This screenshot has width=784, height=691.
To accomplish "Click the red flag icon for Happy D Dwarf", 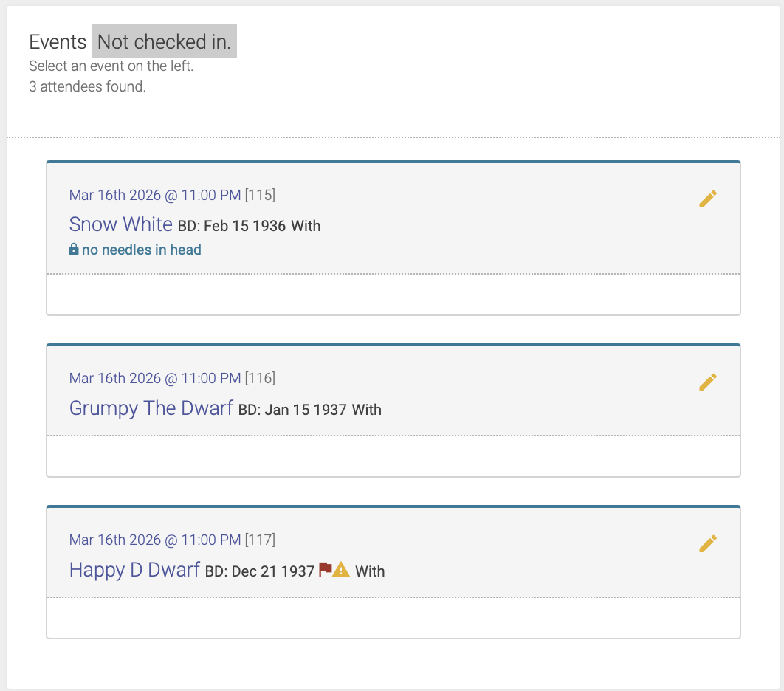I will point(325,569).
